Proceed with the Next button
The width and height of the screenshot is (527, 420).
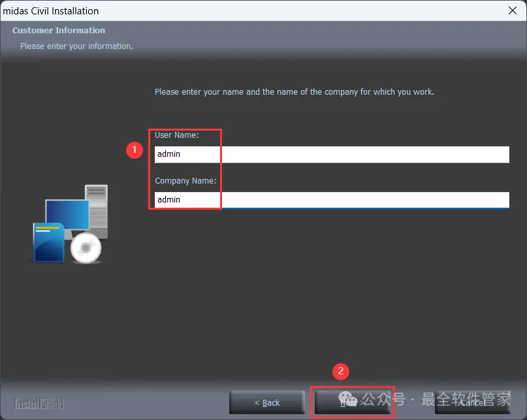point(352,402)
